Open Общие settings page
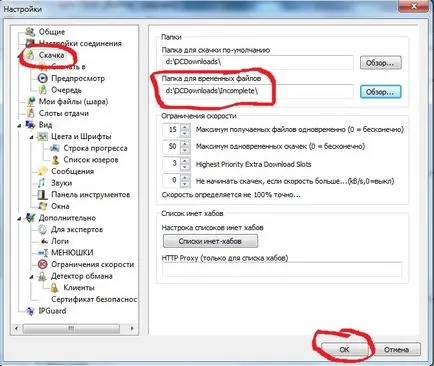This screenshot has width=434, height=366. 52,32
